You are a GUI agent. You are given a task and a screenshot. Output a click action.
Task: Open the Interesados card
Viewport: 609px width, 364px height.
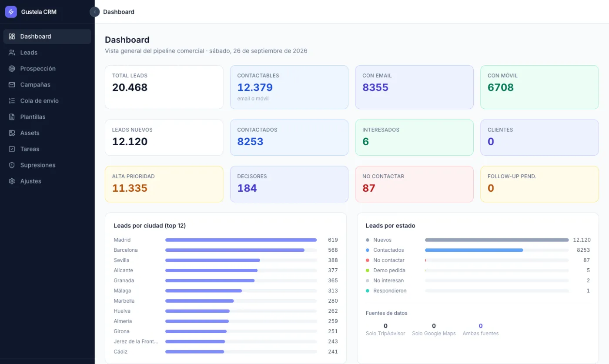pos(415,137)
